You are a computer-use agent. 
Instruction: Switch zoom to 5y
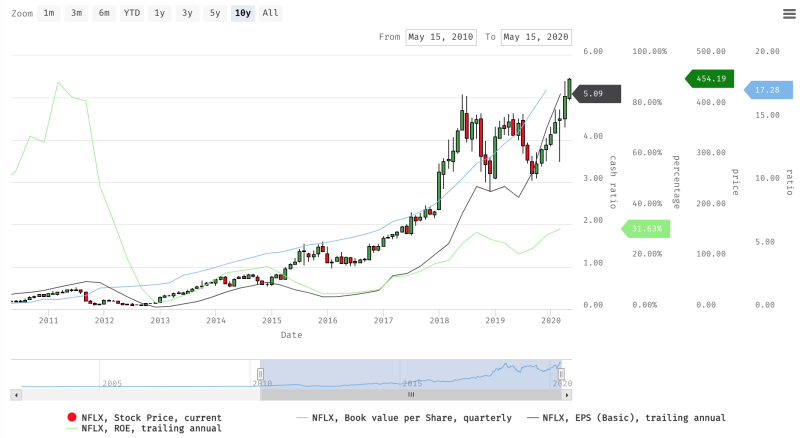click(x=215, y=13)
